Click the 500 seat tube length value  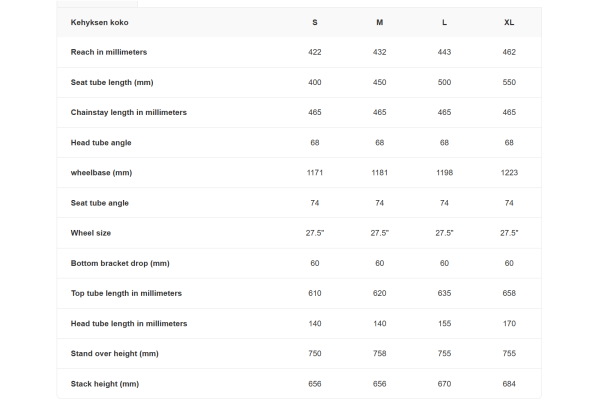[444, 82]
